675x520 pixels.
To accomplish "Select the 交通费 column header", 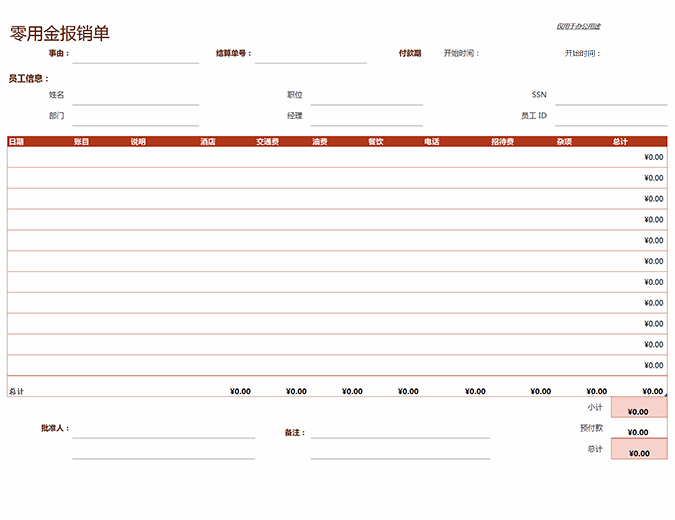I will click(267, 142).
